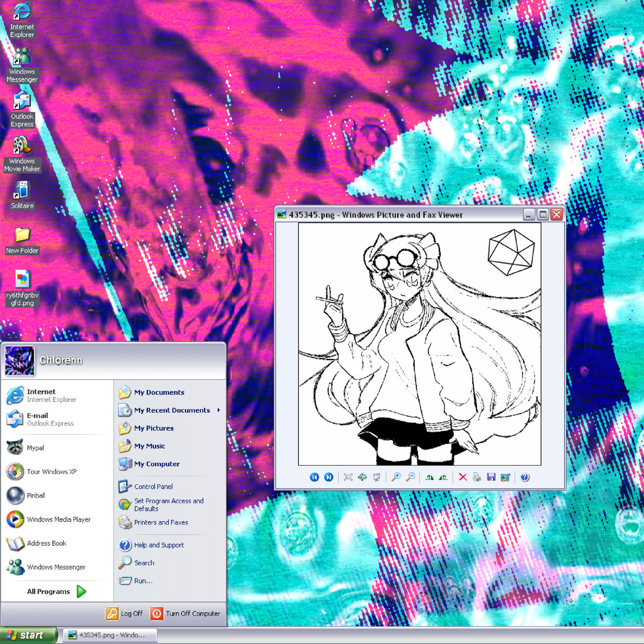644x644 pixels.
Task: Delete the image with the red X
Action: [463, 477]
